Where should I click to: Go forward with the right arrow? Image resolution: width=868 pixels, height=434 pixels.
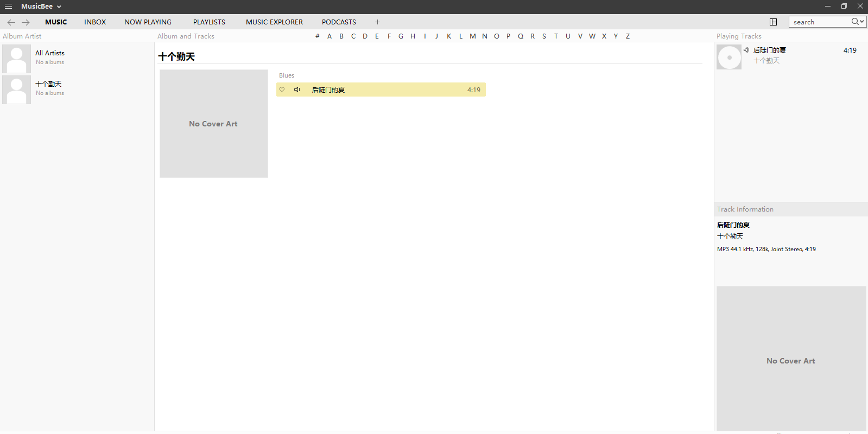pyautogui.click(x=26, y=22)
